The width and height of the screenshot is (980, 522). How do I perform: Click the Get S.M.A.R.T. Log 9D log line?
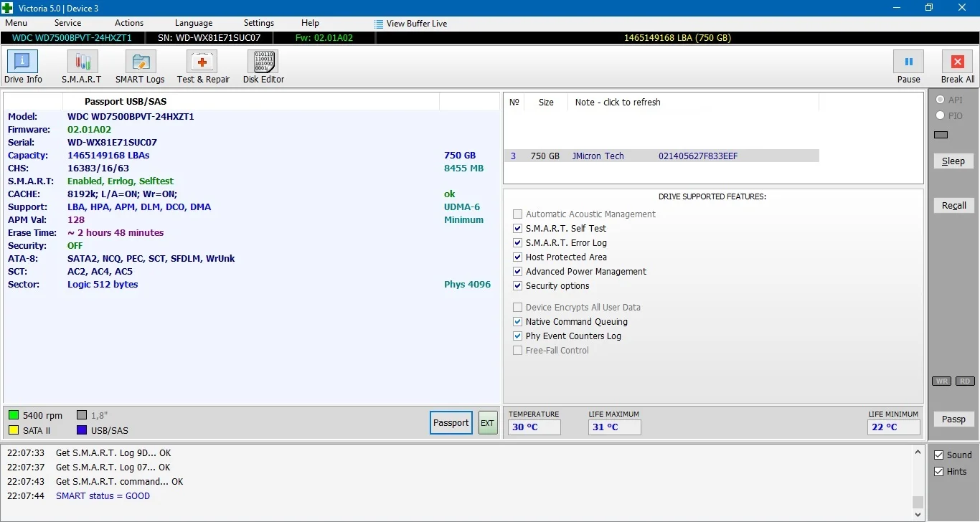coord(113,453)
